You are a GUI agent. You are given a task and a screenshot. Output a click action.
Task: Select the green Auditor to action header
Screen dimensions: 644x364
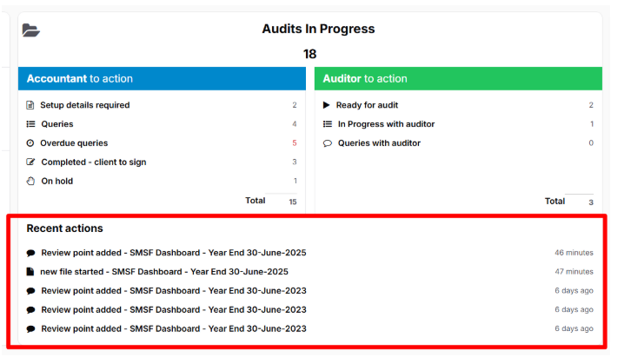click(458, 78)
